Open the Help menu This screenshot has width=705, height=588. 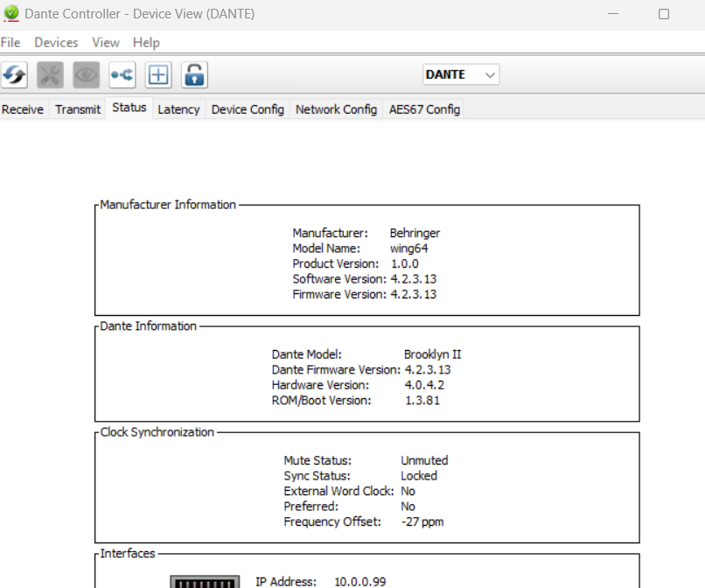pyautogui.click(x=146, y=42)
